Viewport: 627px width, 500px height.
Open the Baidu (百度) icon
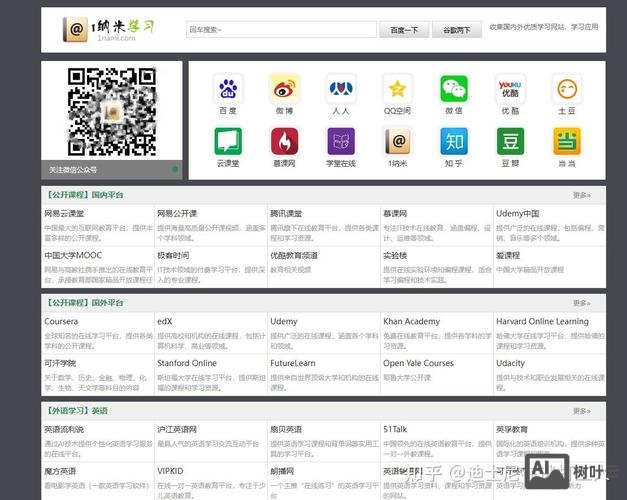coord(228,88)
